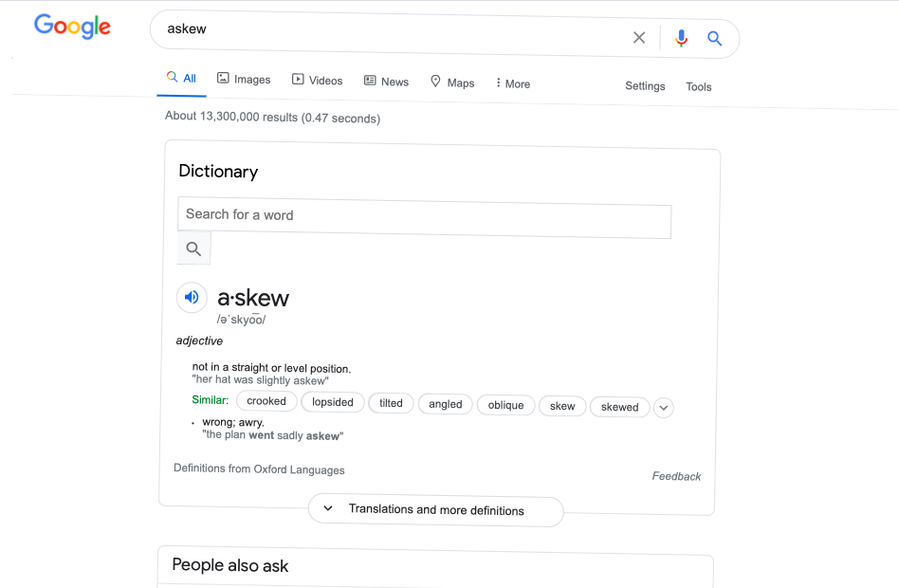Expand more synonyms with the chevron

point(663,407)
